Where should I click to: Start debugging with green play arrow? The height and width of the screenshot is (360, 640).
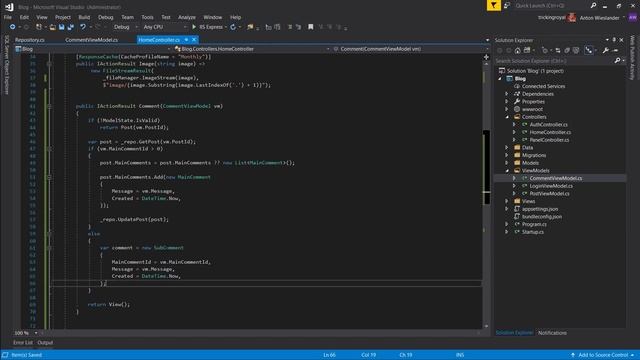[194, 27]
